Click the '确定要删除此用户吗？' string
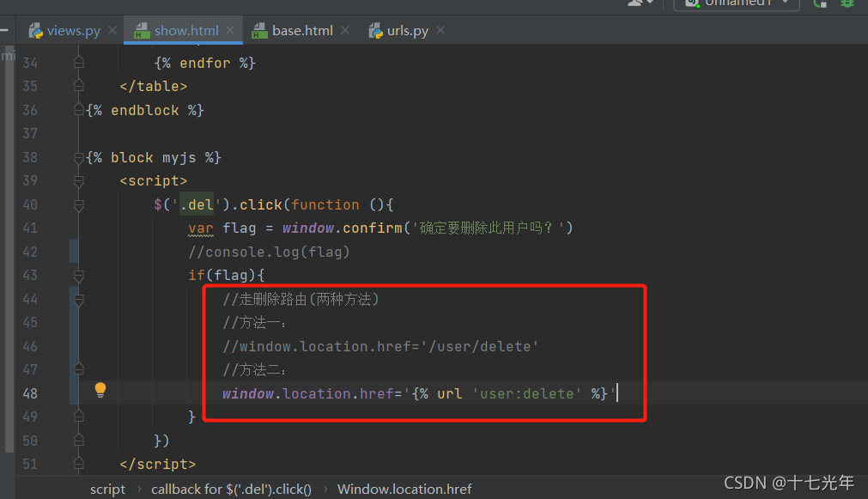Viewport: 868px width, 499px height. pos(488,228)
